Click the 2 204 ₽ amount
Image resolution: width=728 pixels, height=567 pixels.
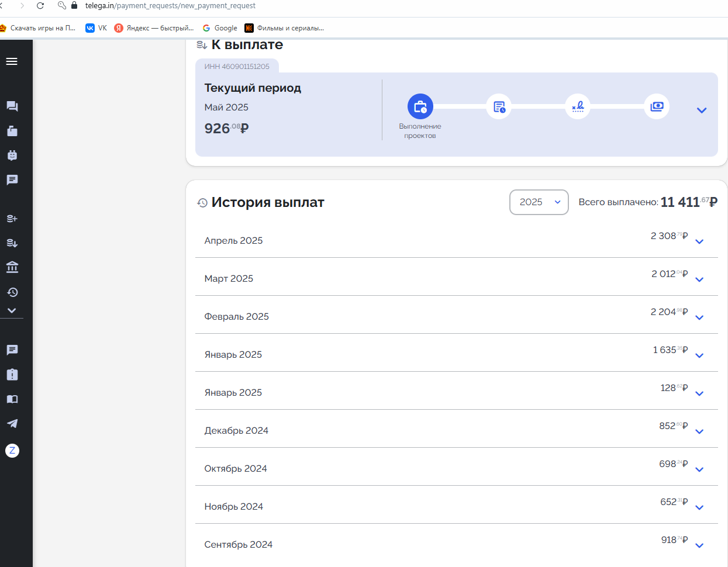tap(669, 312)
